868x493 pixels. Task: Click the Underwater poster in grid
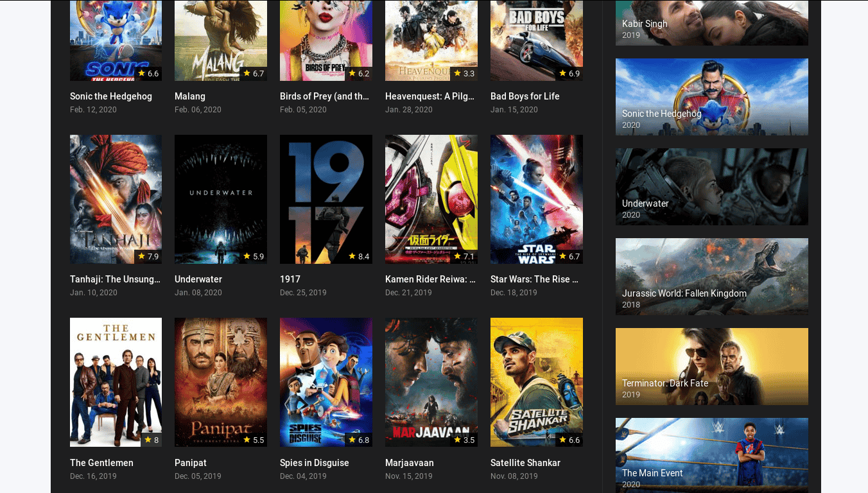coord(221,199)
